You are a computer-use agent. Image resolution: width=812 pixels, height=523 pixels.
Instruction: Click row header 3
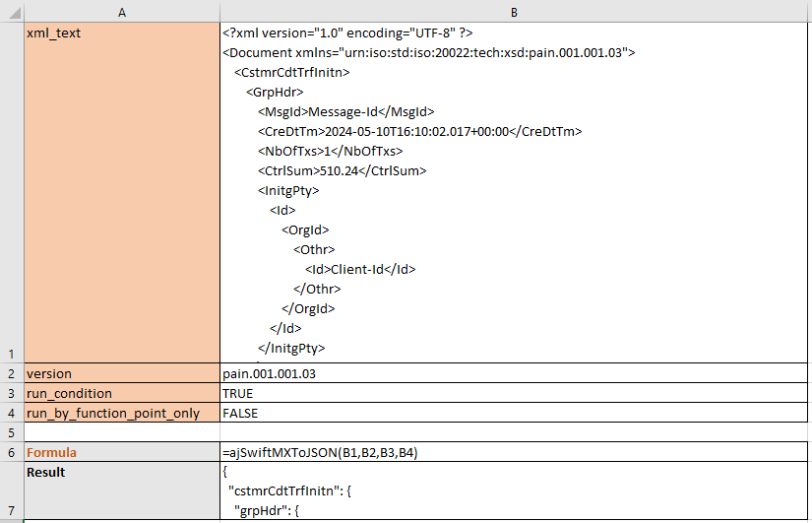(11, 393)
